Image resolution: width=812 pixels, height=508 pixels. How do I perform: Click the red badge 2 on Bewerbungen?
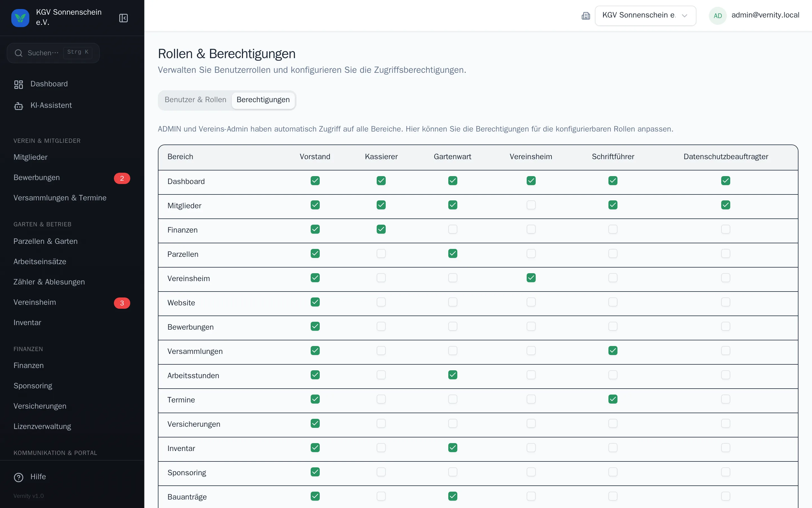click(x=122, y=178)
